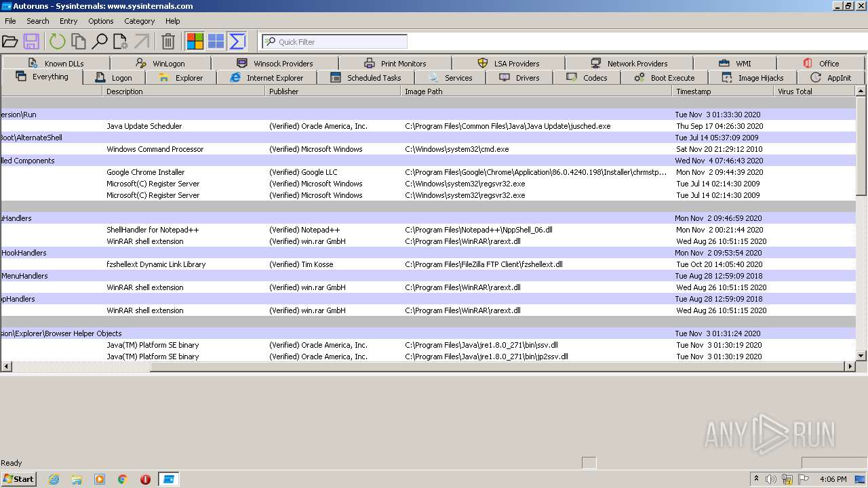Switch to the Print Monitors tab
Viewport: 868px width, 488px height.
click(x=395, y=63)
